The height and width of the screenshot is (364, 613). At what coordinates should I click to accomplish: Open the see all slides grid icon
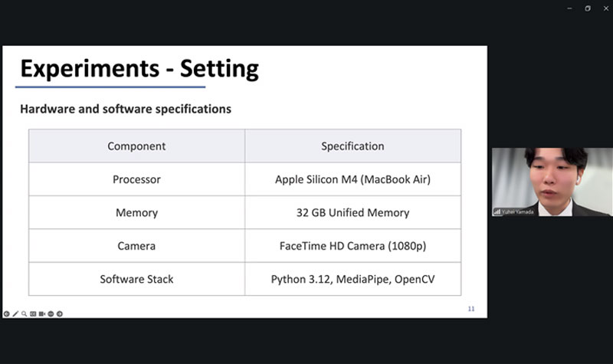click(33, 313)
